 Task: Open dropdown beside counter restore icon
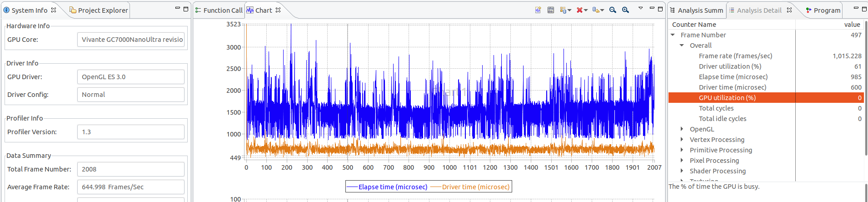(602, 10)
